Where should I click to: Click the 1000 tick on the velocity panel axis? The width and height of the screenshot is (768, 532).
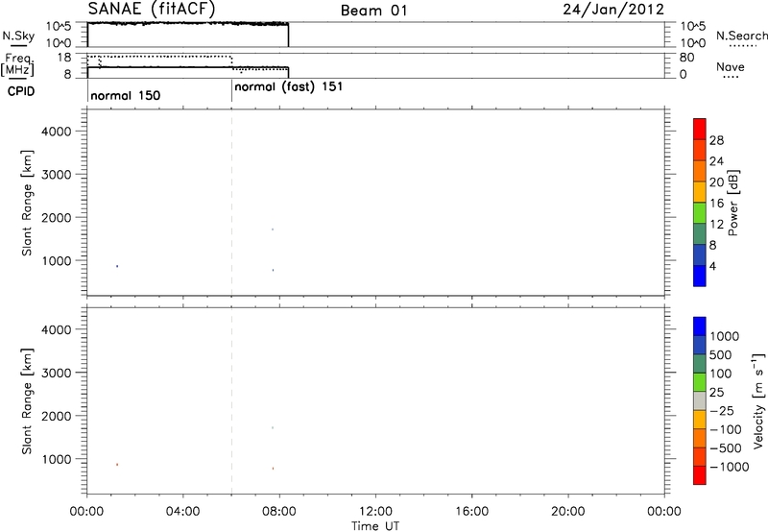57,459
